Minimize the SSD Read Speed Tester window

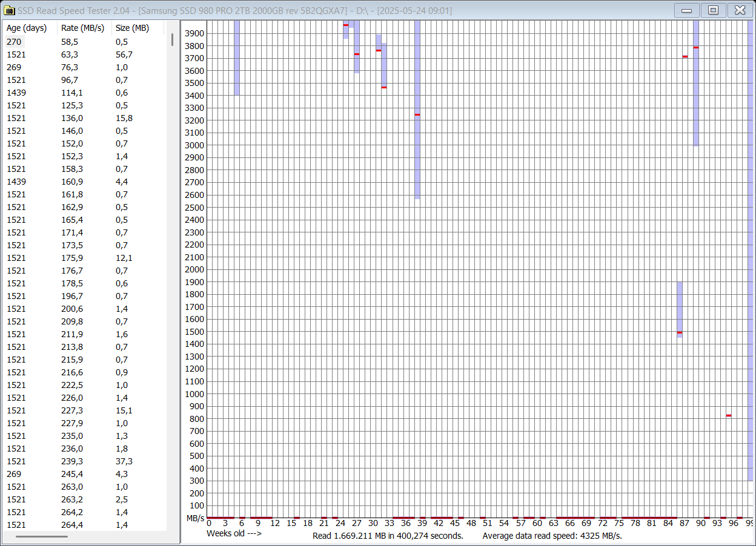[687, 10]
